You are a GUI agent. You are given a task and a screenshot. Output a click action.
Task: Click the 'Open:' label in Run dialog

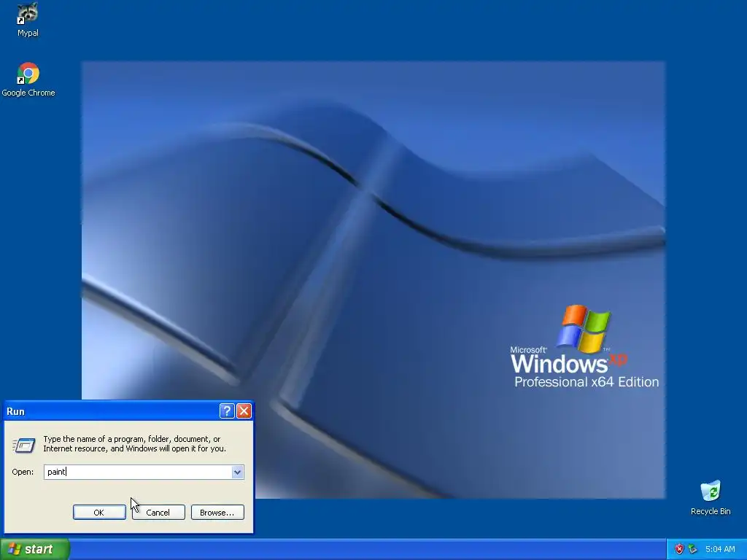pos(23,472)
